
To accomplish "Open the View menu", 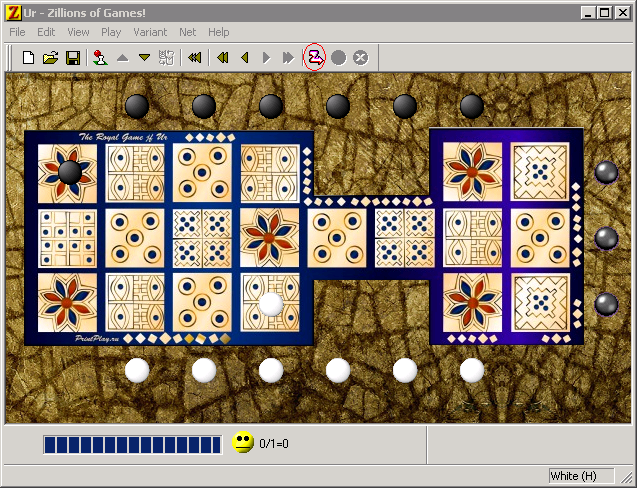I will pos(78,32).
